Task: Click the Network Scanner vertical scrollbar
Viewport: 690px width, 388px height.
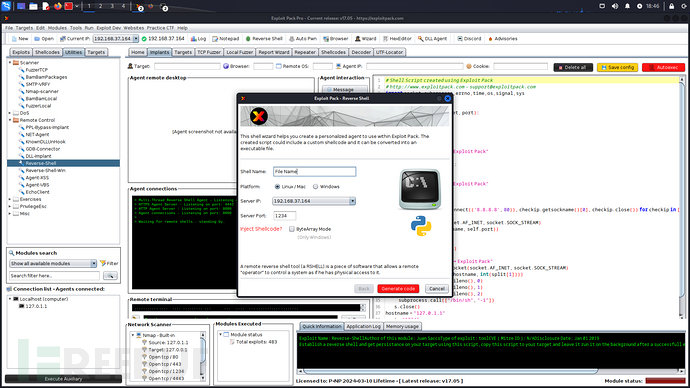Action: [x=203, y=356]
